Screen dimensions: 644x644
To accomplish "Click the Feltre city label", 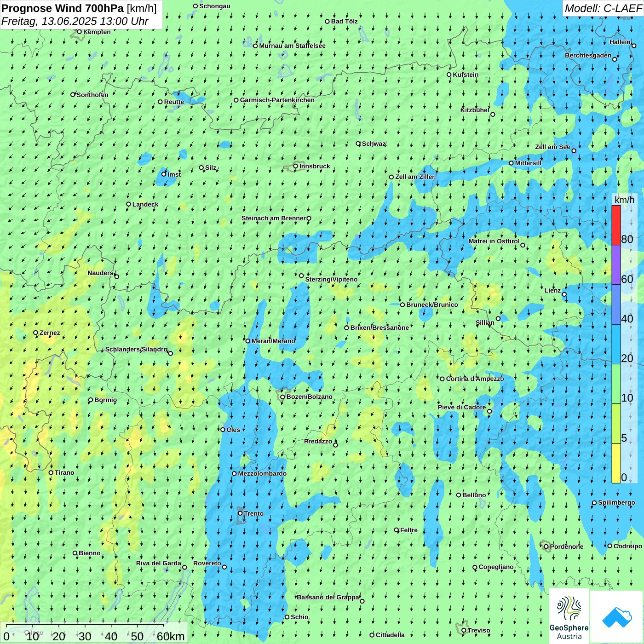I will tap(408, 530).
